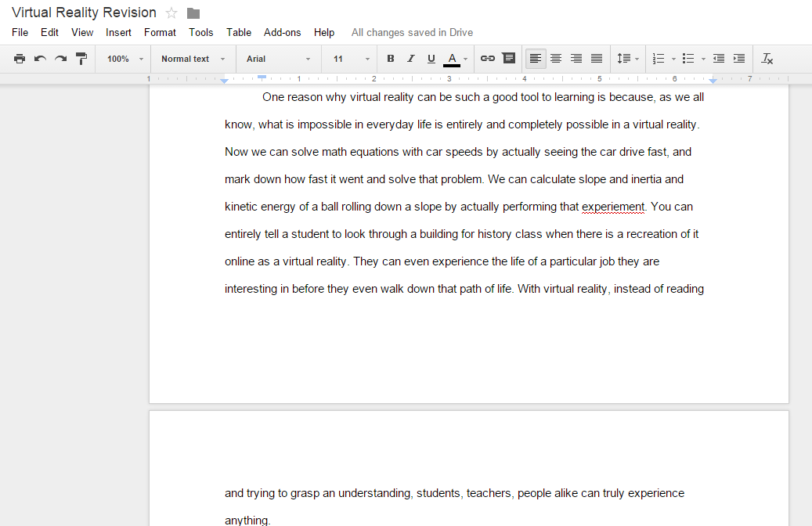
Task: Redo the last action
Action: coord(60,59)
